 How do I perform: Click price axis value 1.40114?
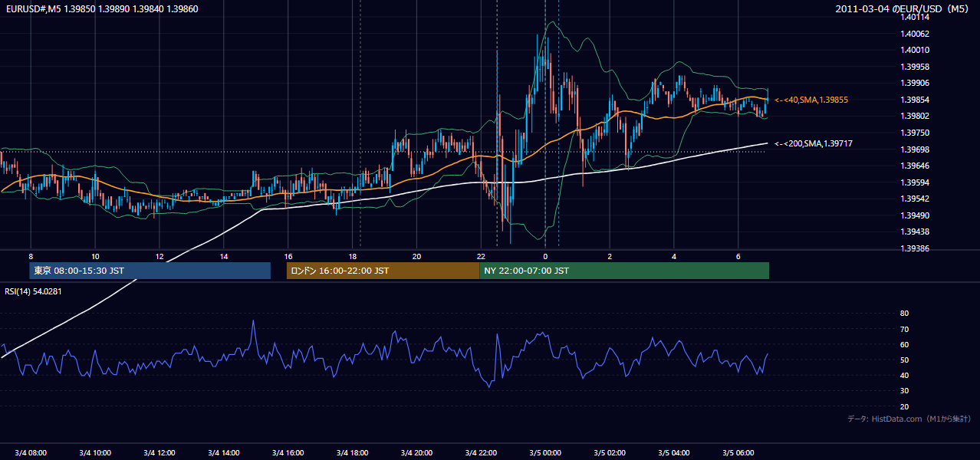[x=916, y=18]
